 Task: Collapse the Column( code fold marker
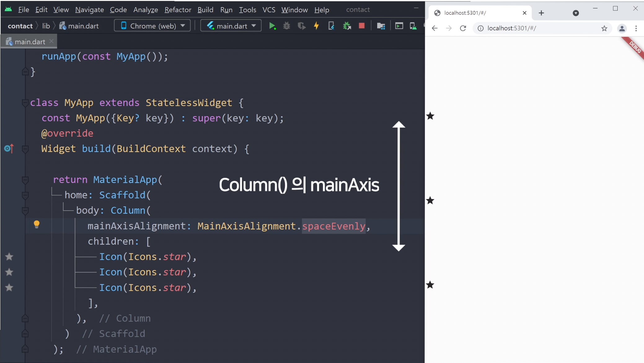pos(25,211)
